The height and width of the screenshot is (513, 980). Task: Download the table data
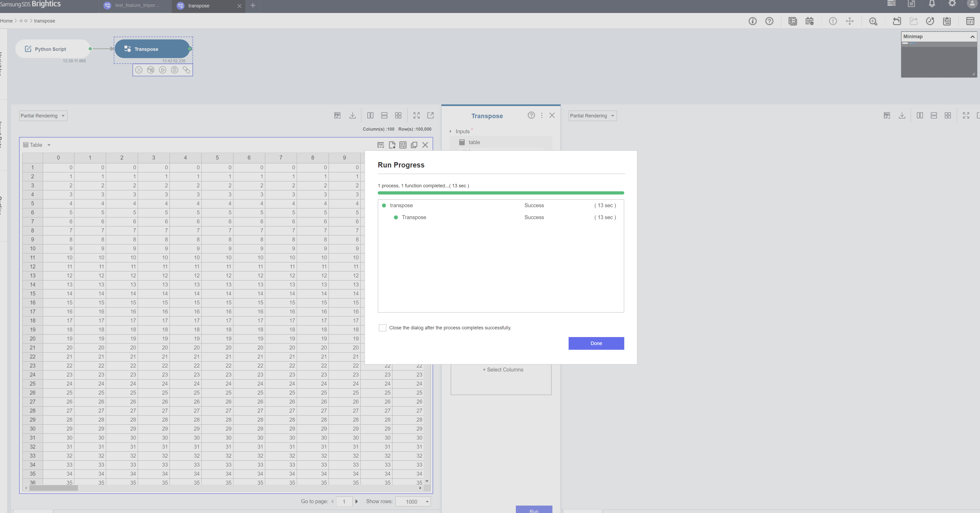pyautogui.click(x=352, y=115)
